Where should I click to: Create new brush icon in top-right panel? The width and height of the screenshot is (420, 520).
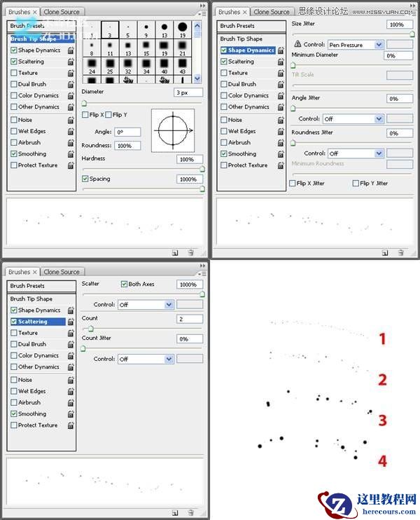point(384,253)
